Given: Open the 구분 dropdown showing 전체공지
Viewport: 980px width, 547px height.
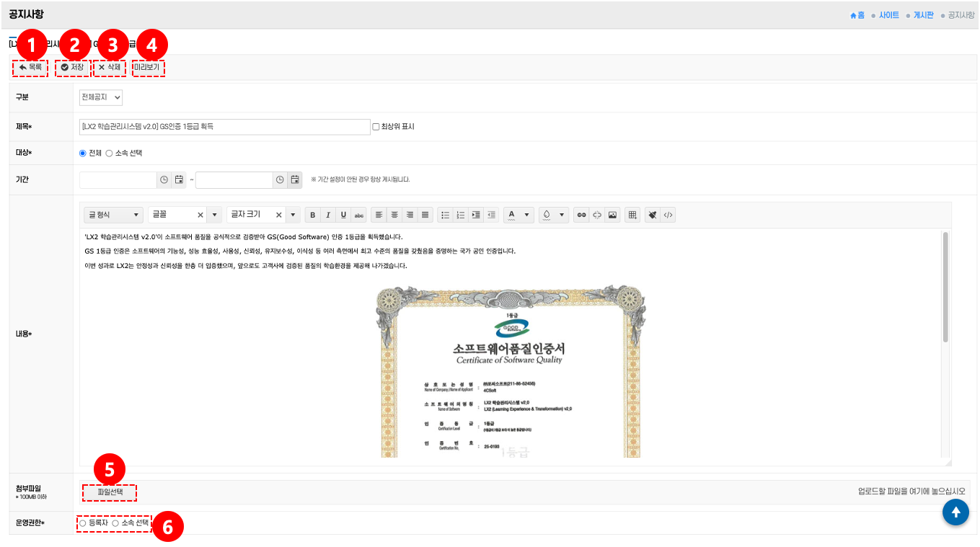Looking at the screenshot, I should coord(101,97).
